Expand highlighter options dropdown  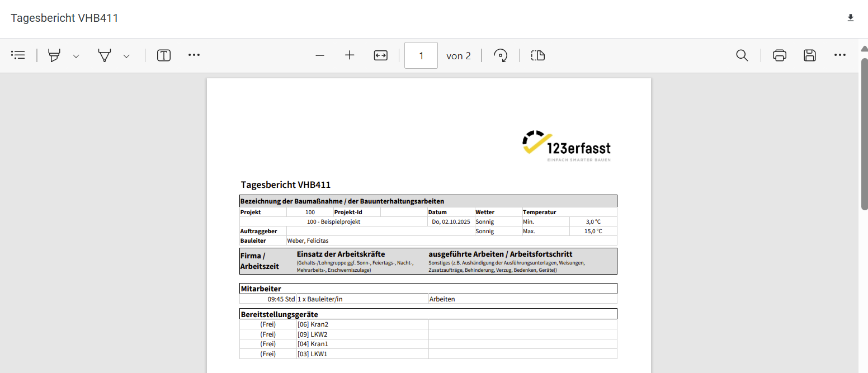76,56
